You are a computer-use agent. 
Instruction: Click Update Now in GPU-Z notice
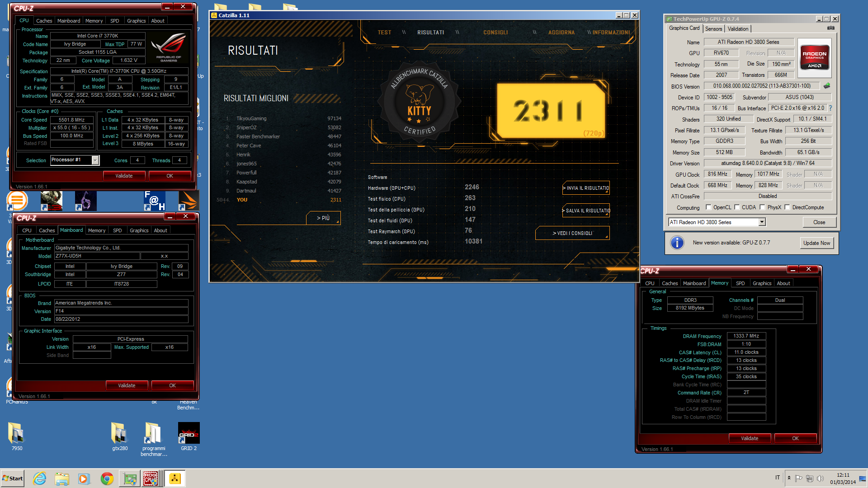(x=816, y=243)
